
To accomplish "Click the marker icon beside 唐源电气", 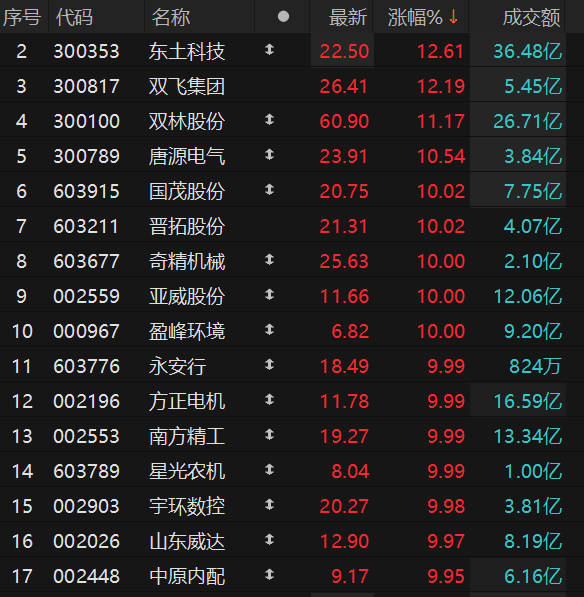I will pyautogui.click(x=270, y=155).
